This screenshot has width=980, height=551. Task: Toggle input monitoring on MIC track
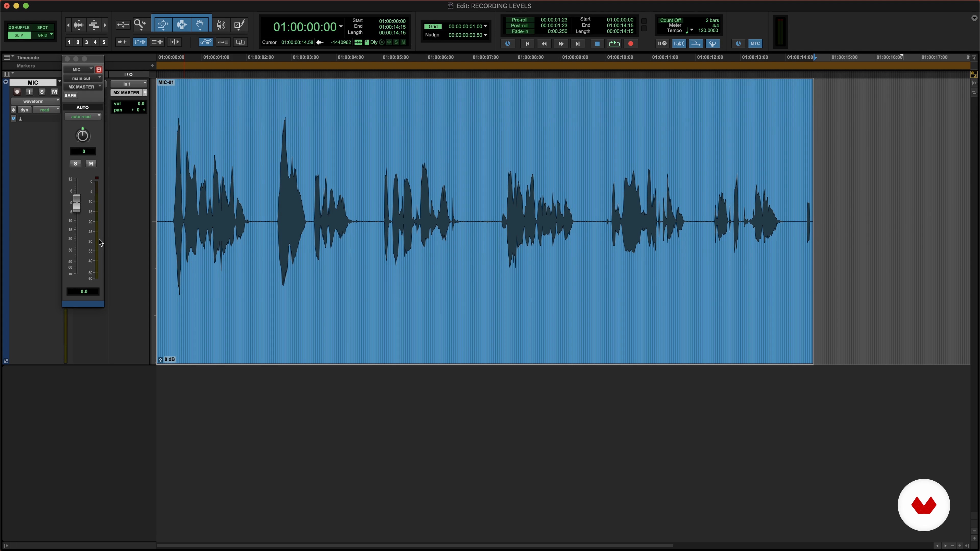[30, 92]
